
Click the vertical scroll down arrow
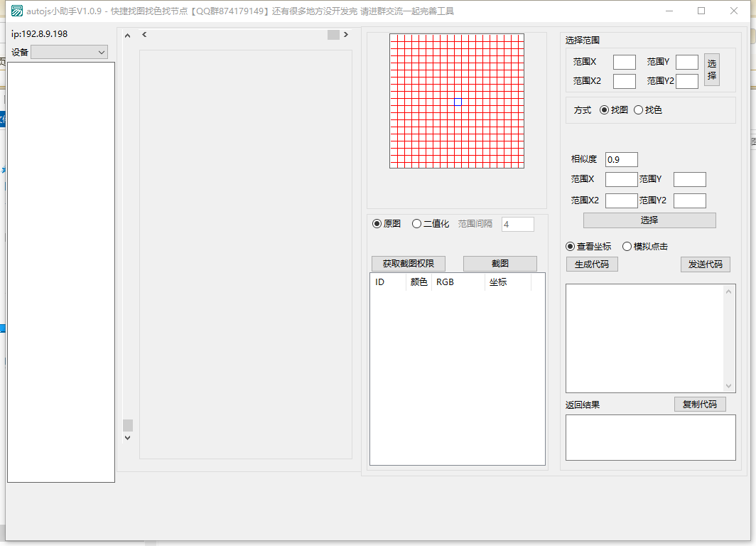click(x=128, y=438)
